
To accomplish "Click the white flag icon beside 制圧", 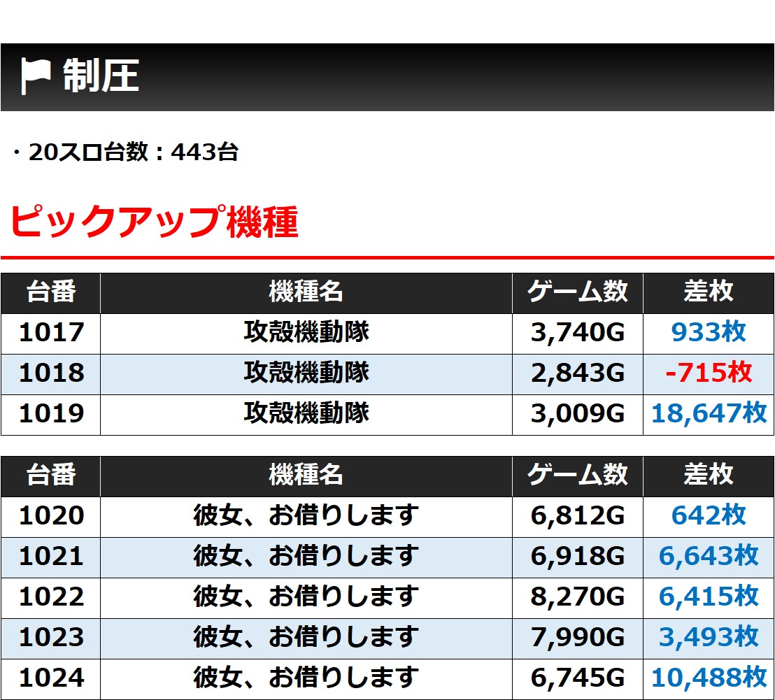I will pyautogui.click(x=36, y=76).
